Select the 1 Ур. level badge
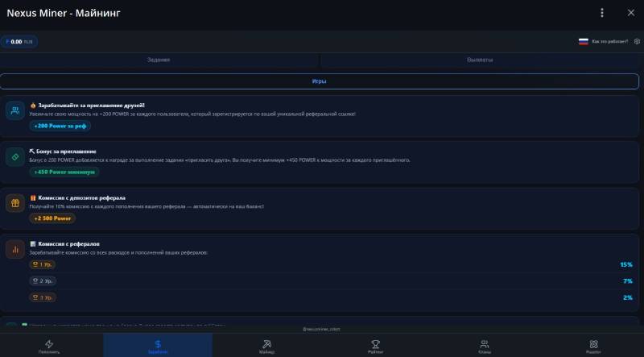 click(x=43, y=264)
